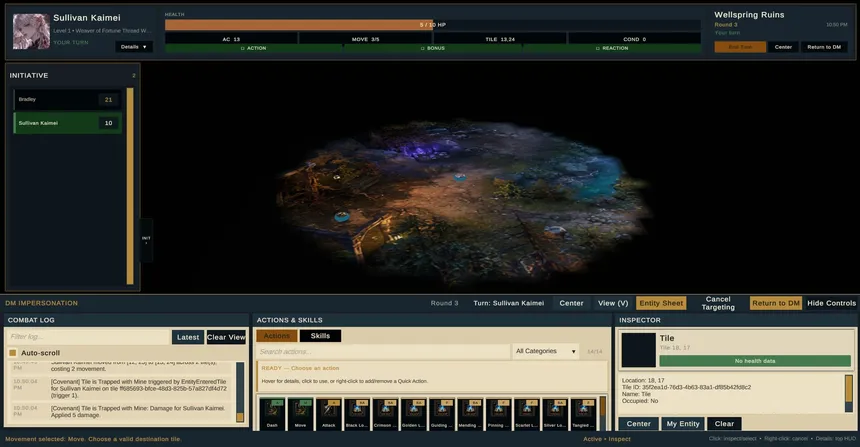The width and height of the screenshot is (860, 447).
Task: Toggle the Bonus indicator bar
Action: [x=433, y=48]
